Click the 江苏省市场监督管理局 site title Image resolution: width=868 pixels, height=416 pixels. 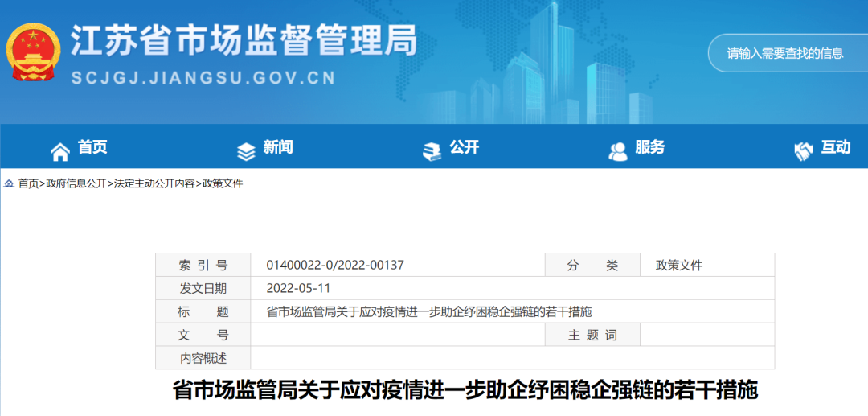(244, 40)
